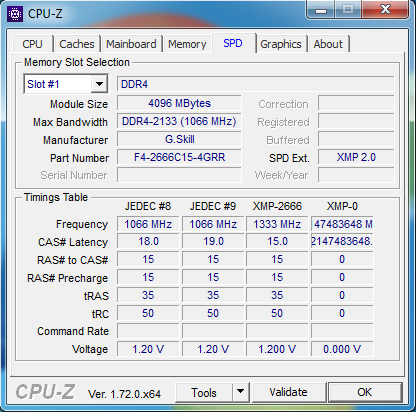Click the JEDEC #9 column header
The width and height of the screenshot is (416, 412).
click(x=213, y=206)
